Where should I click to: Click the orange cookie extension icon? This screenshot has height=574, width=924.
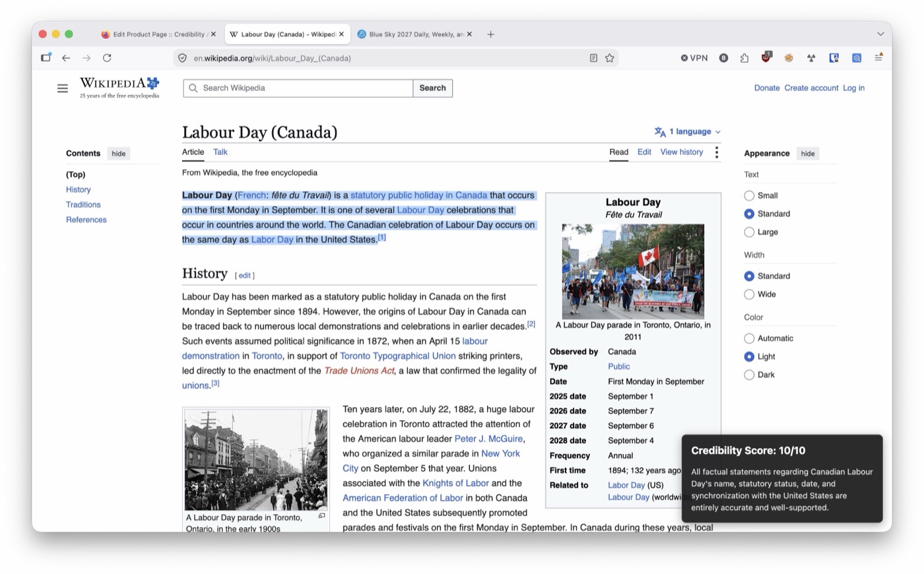click(789, 58)
